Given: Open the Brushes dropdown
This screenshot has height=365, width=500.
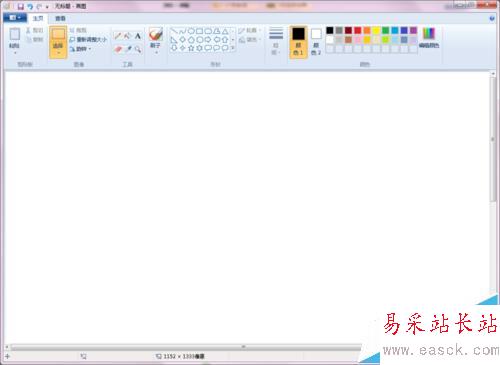Looking at the screenshot, I should click(156, 41).
